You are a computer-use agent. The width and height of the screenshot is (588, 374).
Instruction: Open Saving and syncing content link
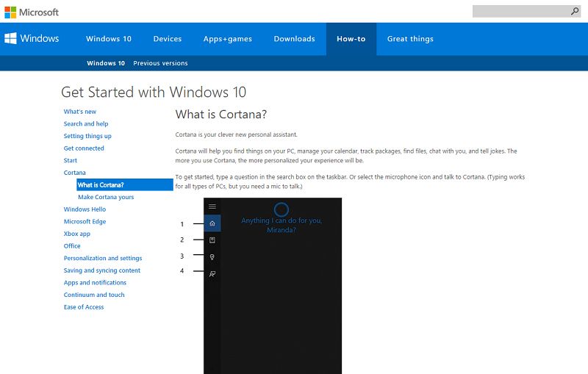[x=102, y=270]
